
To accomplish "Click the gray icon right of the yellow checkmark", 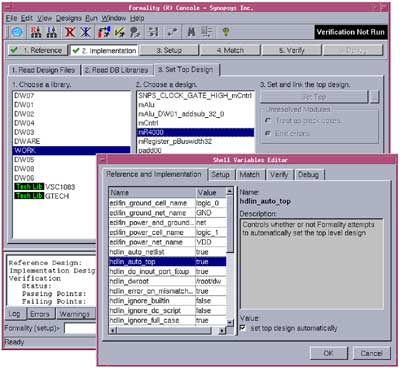I will tap(135, 32).
